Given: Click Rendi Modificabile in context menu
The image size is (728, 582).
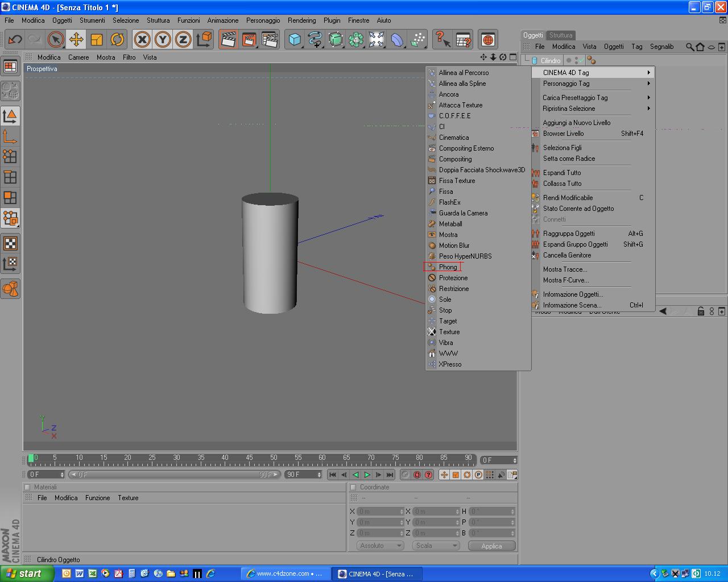Looking at the screenshot, I should tap(568, 198).
